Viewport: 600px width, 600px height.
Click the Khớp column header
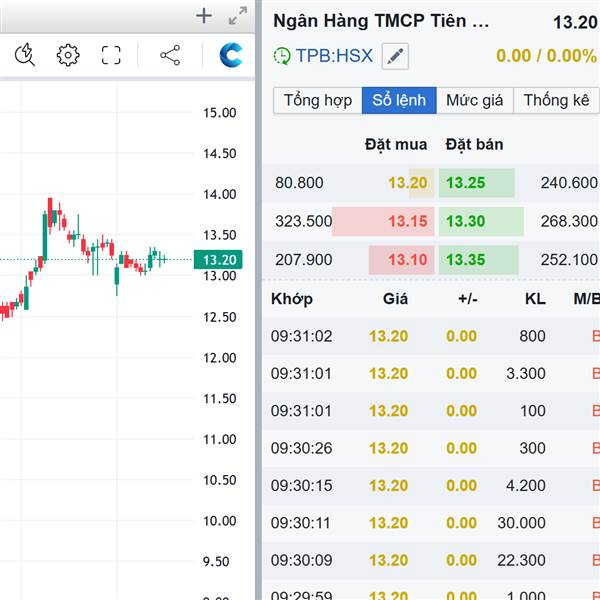click(x=292, y=299)
